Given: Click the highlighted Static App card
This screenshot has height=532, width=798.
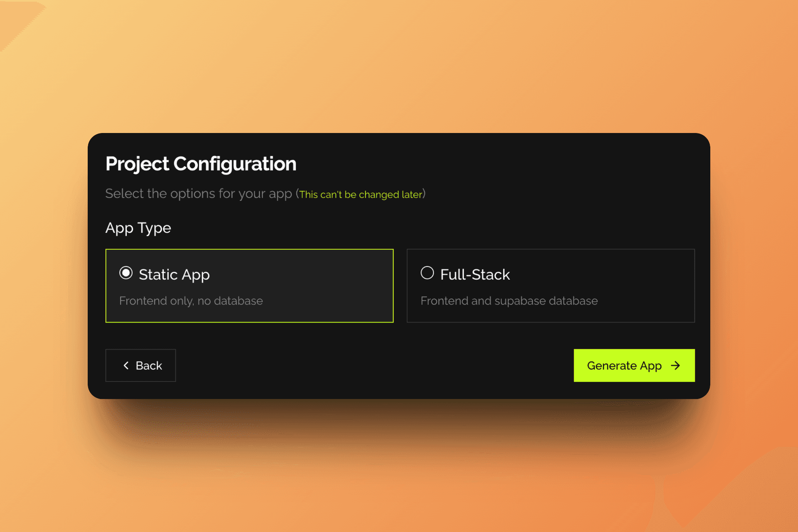Looking at the screenshot, I should pyautogui.click(x=249, y=286).
